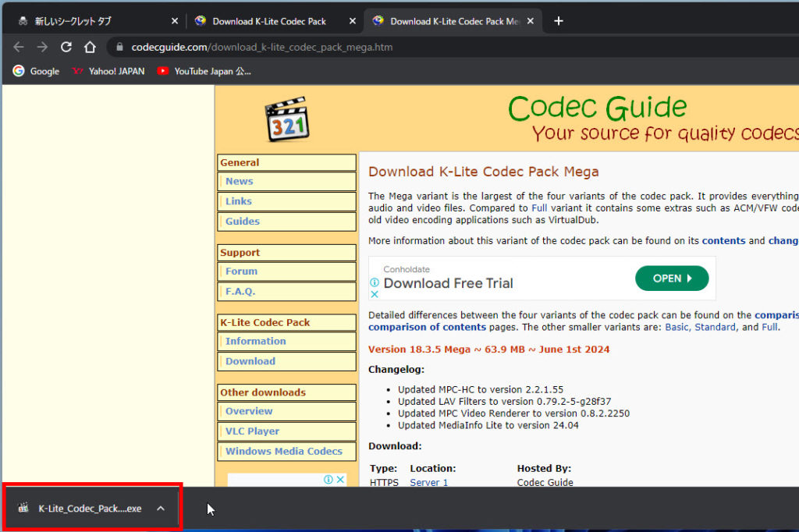Expand the downloaded file options chevron
Image resolution: width=799 pixels, height=532 pixels.
(161, 509)
